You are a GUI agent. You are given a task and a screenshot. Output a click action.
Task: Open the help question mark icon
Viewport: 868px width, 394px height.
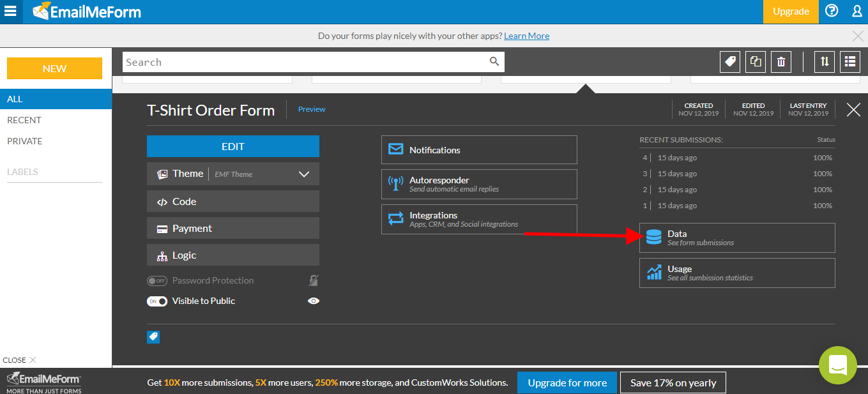(832, 11)
